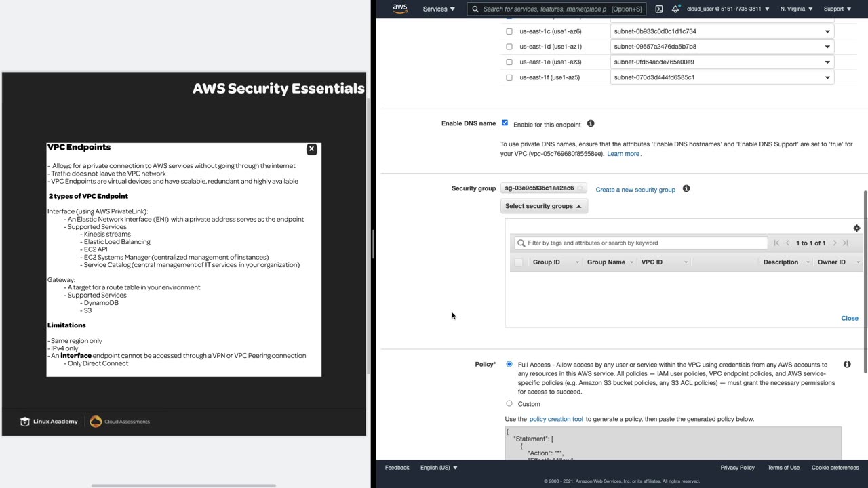Viewport: 868px width, 488px height.
Task: Remove the sg-03e9c5f36c1aa2ac6 security group tag
Action: 580,188
